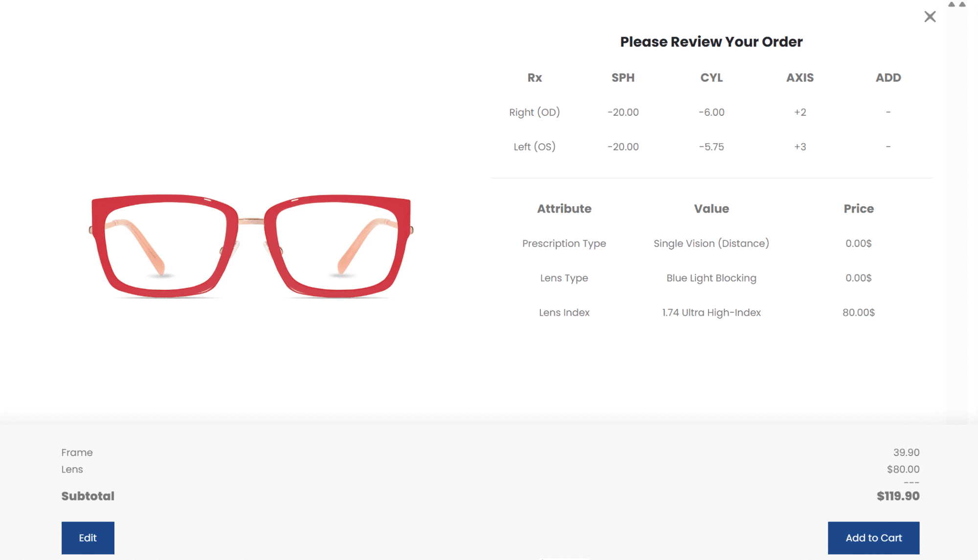The height and width of the screenshot is (560, 978).
Task: Select the SPH column header
Action: 623,78
